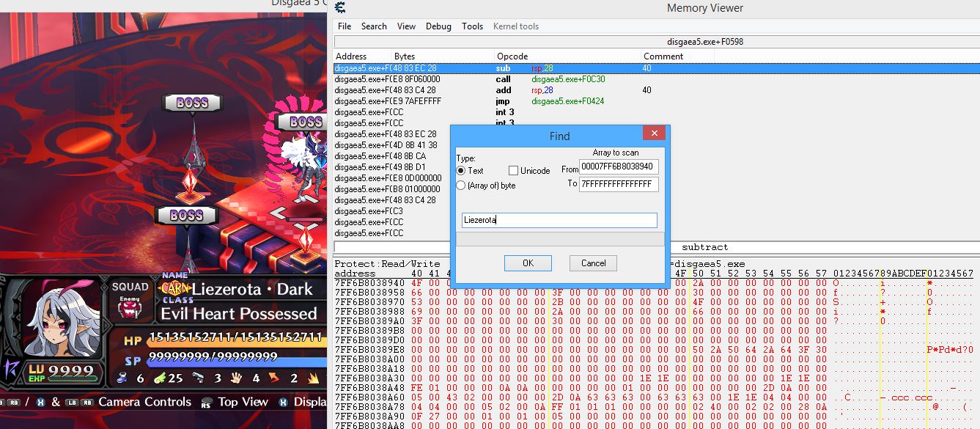
Task: Click the HP bar value 15135152711
Action: pyautogui.click(x=235, y=338)
